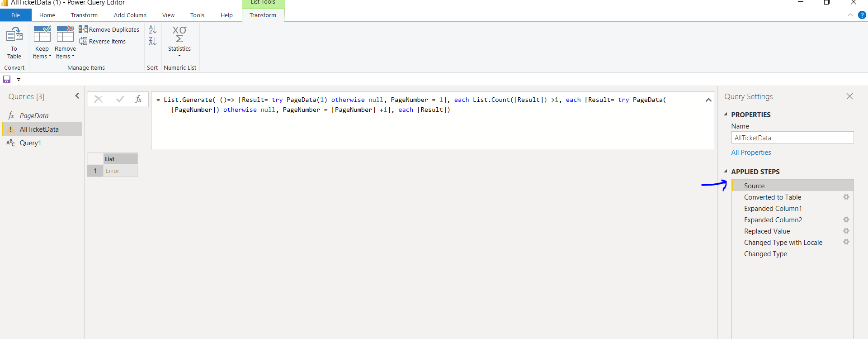Open the Help ribbon tab
Viewport: 868px width, 339px height.
226,15
